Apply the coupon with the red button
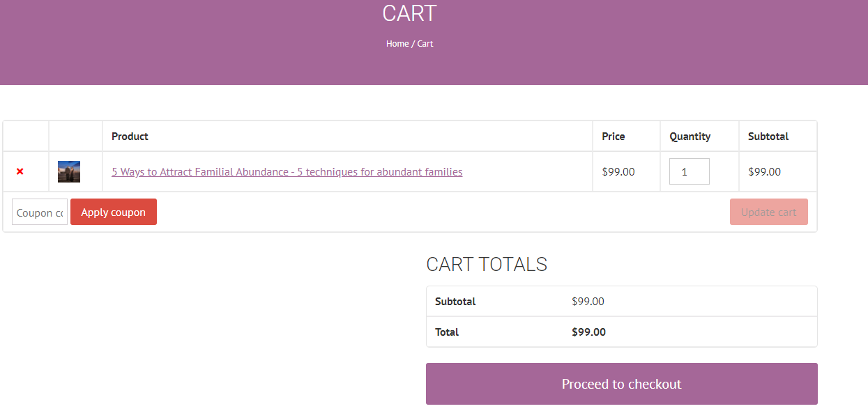 tap(114, 212)
